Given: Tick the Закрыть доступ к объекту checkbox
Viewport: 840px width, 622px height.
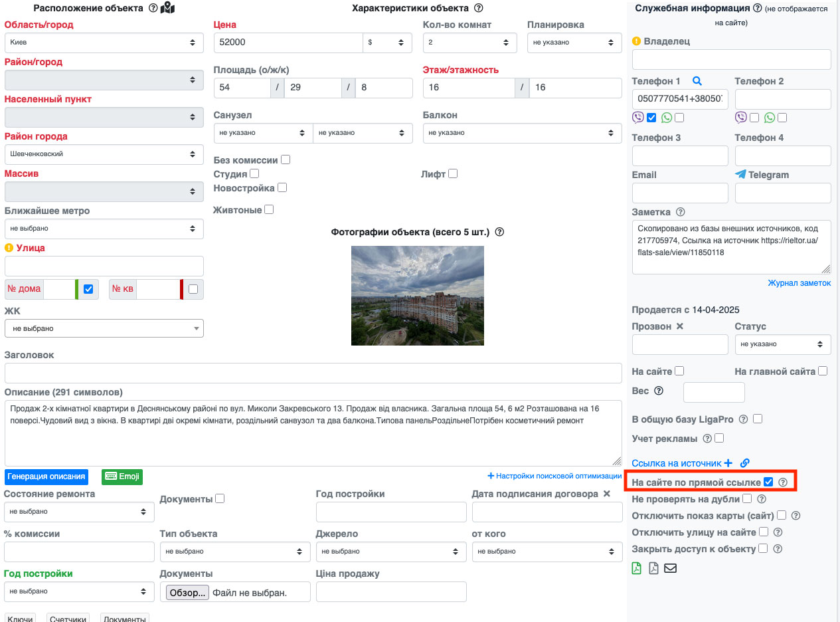Looking at the screenshot, I should pyautogui.click(x=763, y=548).
